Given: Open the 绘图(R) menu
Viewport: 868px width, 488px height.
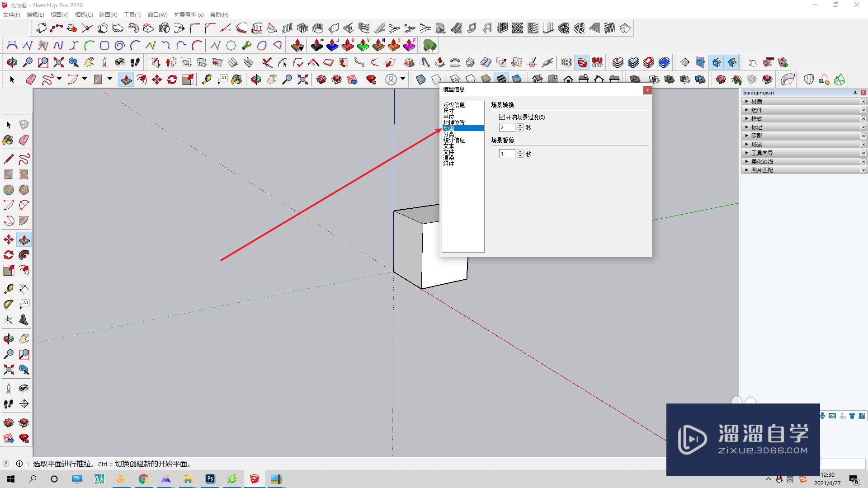Looking at the screenshot, I should (108, 15).
